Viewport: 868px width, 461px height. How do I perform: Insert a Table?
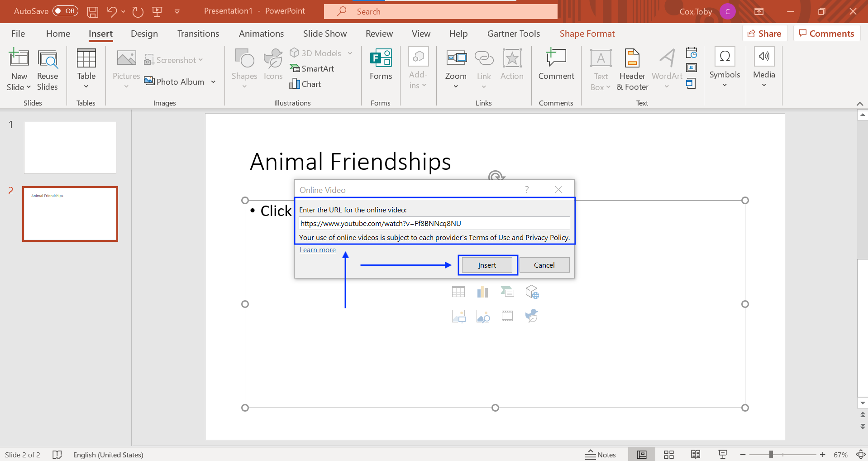pyautogui.click(x=86, y=69)
